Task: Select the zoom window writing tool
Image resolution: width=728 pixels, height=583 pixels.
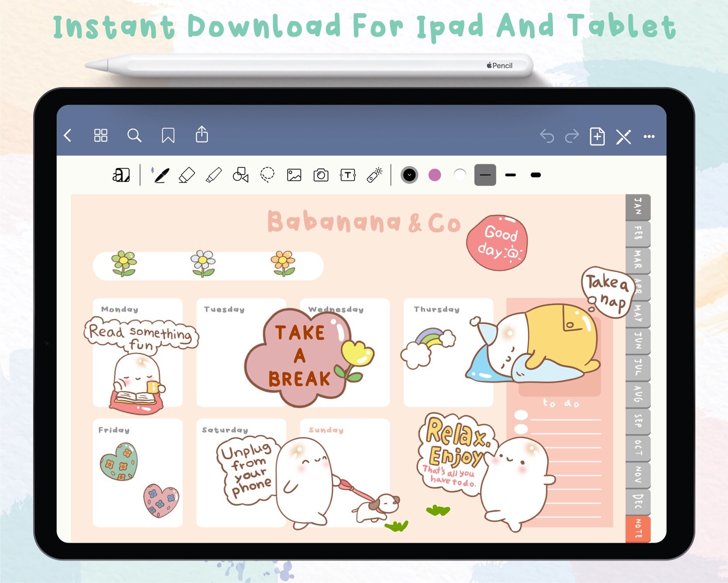Action: [121, 175]
